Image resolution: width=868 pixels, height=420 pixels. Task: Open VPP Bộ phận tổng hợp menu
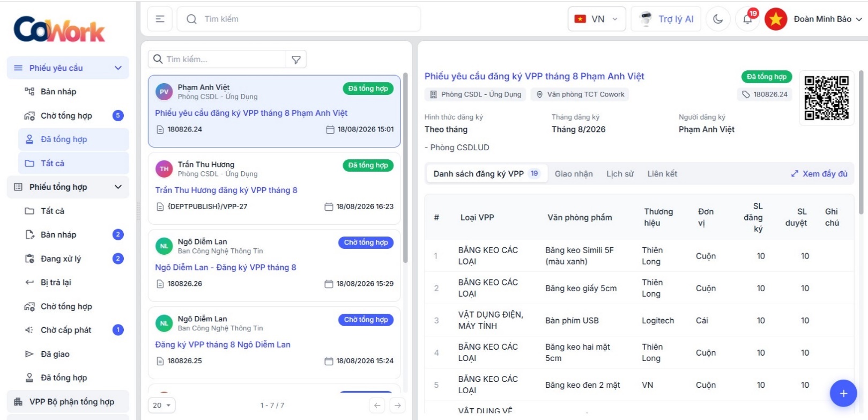pos(68,402)
